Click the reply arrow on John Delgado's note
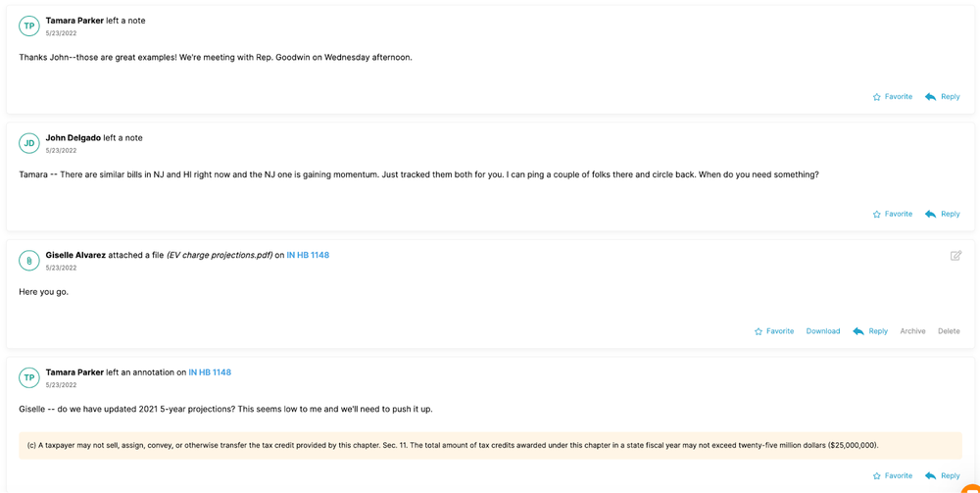 pyautogui.click(x=930, y=214)
